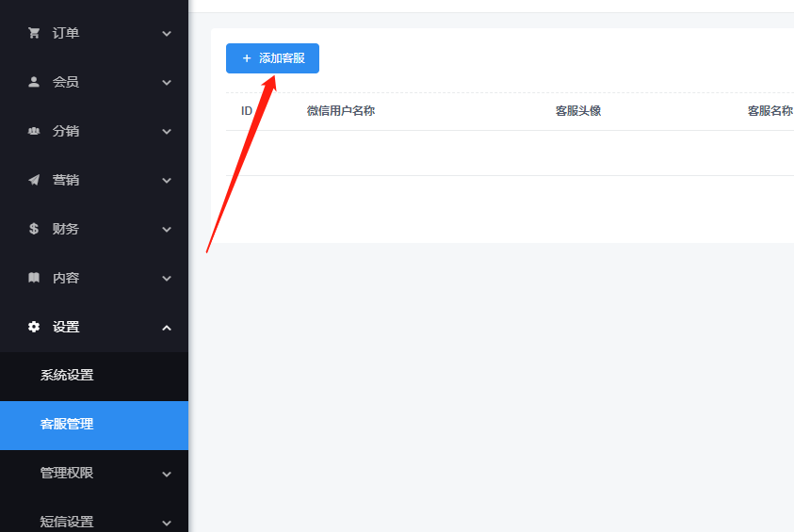Expand the 营销 menu chevron
The image size is (794, 532).
tap(167, 180)
